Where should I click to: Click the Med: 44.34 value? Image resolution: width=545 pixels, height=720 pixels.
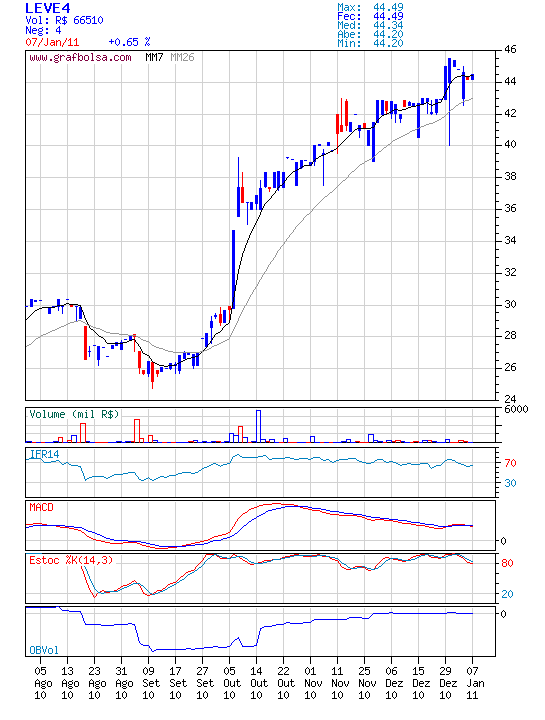[370, 25]
